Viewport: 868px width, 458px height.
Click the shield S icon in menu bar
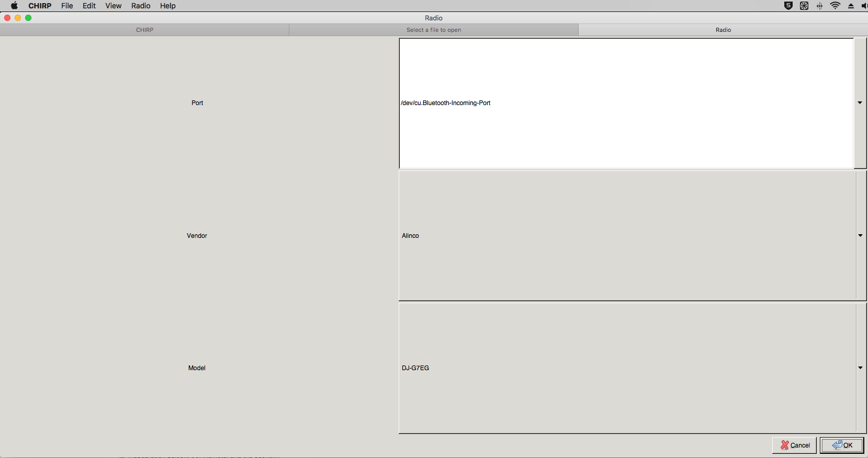788,6
